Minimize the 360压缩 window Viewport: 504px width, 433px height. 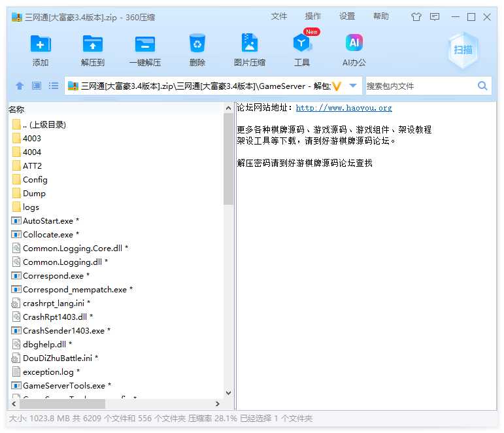(455, 17)
